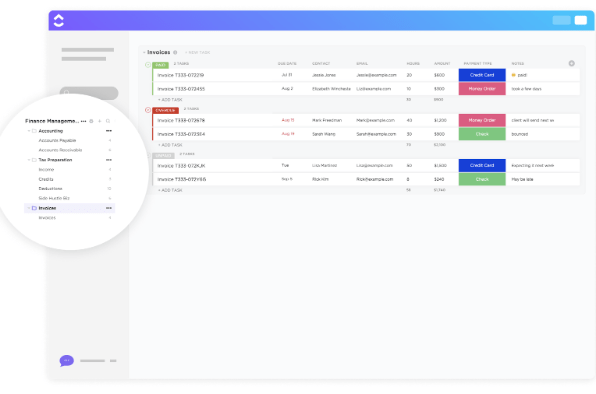Open ellipsis menu next to Finance Management title
This screenshot has height=394, width=596.
[84, 121]
